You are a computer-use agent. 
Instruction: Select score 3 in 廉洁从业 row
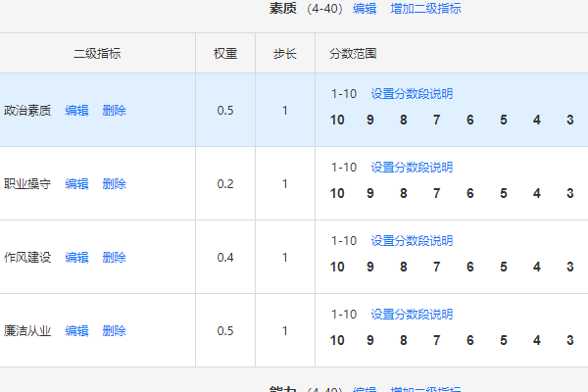pos(570,341)
